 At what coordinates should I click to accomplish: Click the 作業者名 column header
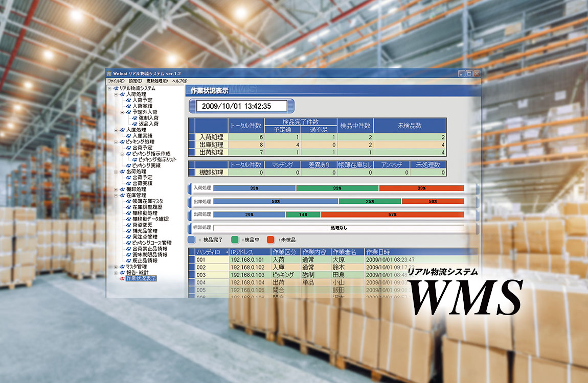click(347, 252)
